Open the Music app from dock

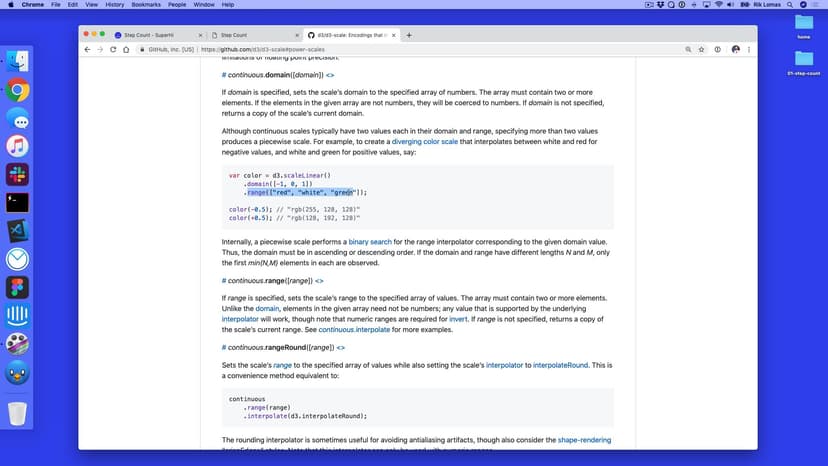click(x=17, y=146)
